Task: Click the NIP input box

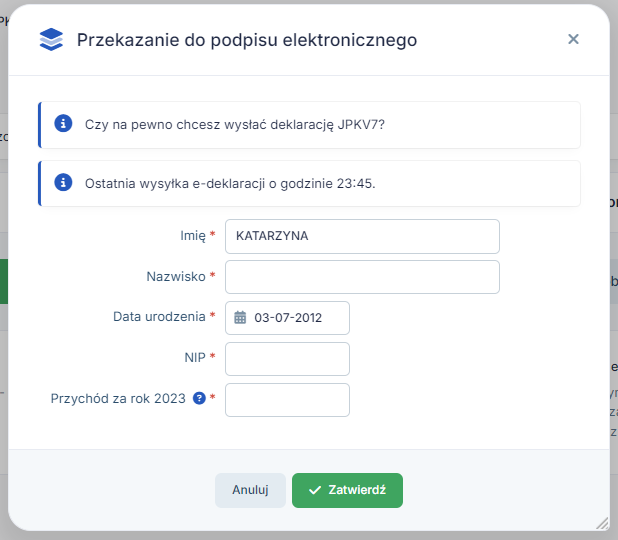Action: tap(287, 359)
